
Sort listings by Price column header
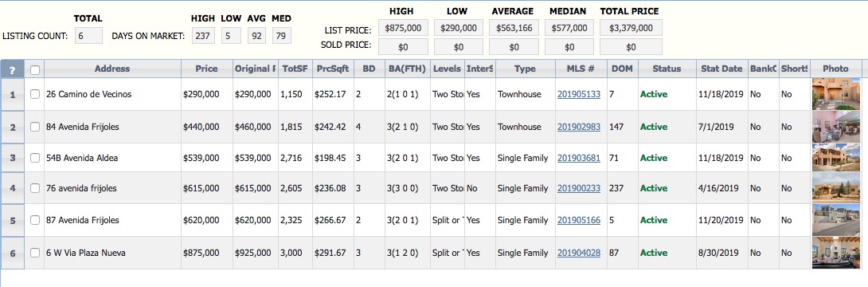tap(206, 69)
